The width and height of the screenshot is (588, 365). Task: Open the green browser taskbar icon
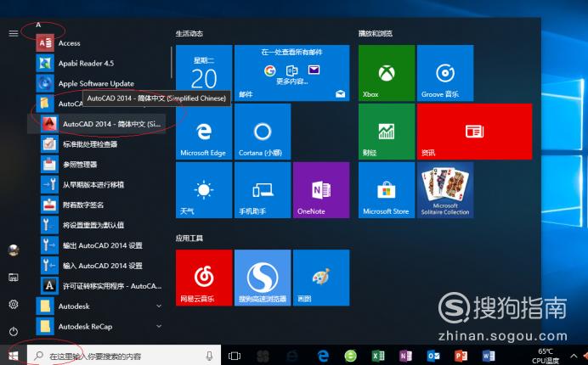click(x=351, y=356)
